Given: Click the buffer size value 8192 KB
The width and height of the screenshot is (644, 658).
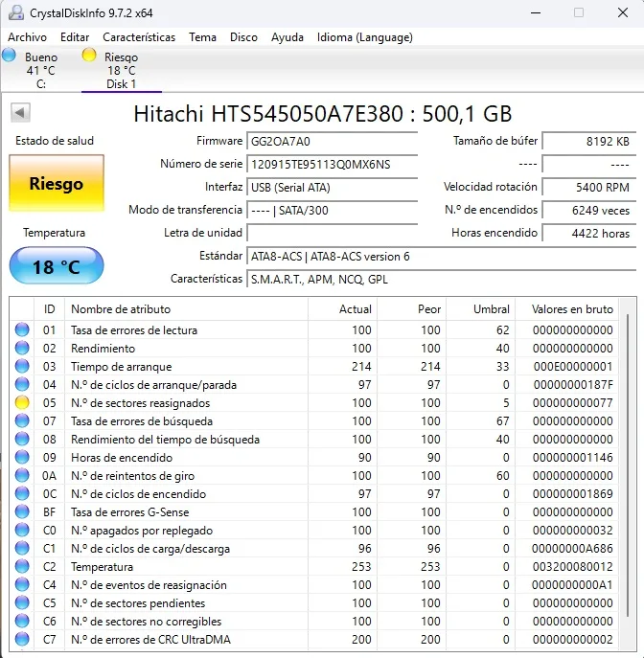Looking at the screenshot, I should 589,142.
